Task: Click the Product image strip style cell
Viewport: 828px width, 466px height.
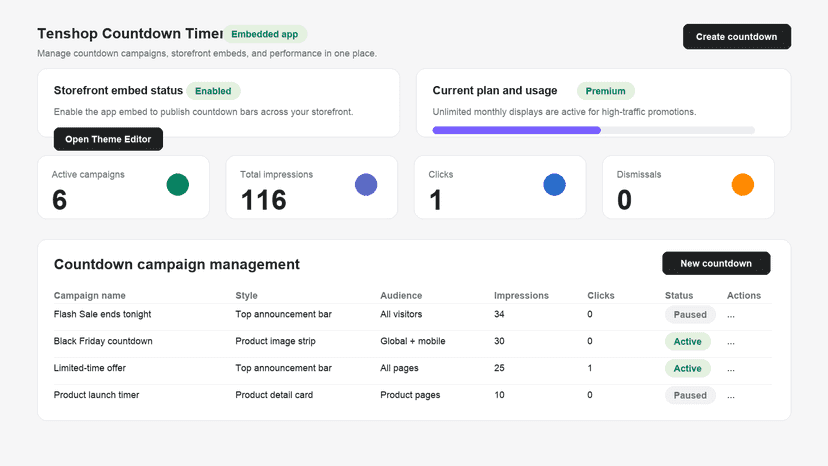Action: 276,341
